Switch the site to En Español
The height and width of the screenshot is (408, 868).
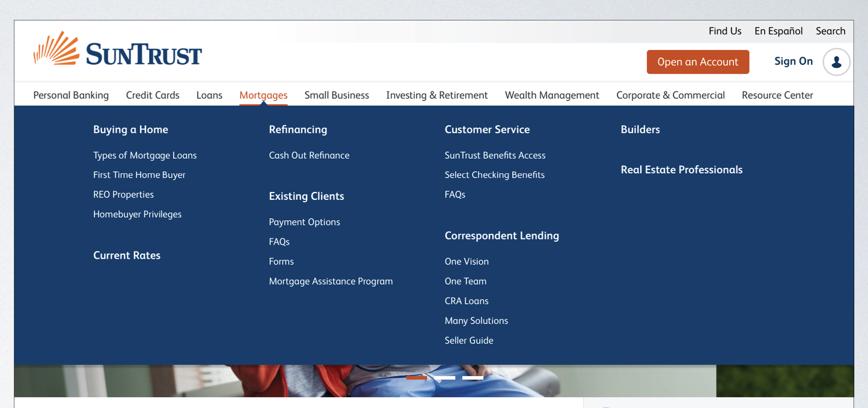[x=778, y=31]
